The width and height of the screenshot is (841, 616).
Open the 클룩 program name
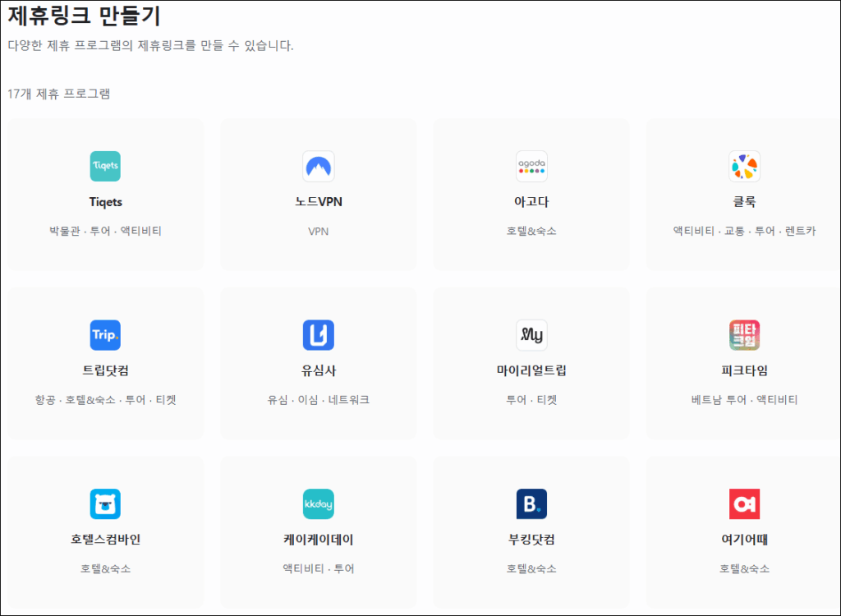[x=744, y=202]
